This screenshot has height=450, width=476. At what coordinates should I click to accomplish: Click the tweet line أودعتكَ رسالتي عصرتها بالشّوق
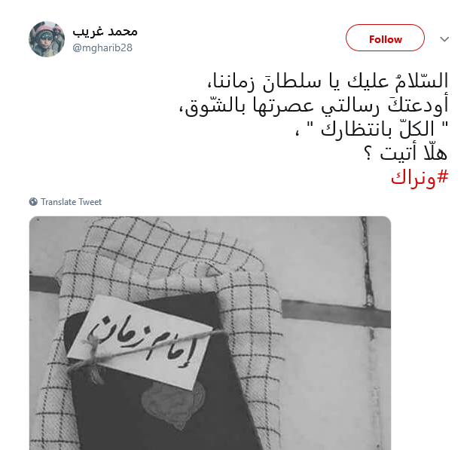point(313,106)
